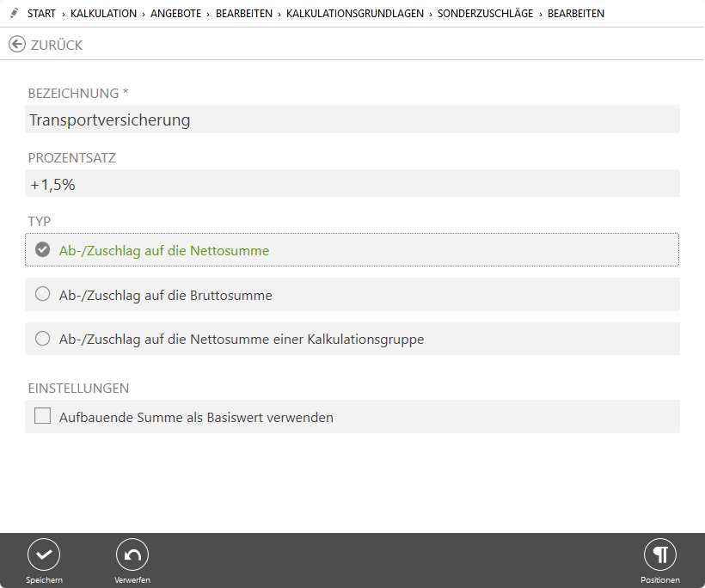Click the Prozentsatz field showing +1,5%
The width and height of the screenshot is (705, 588).
(x=352, y=183)
